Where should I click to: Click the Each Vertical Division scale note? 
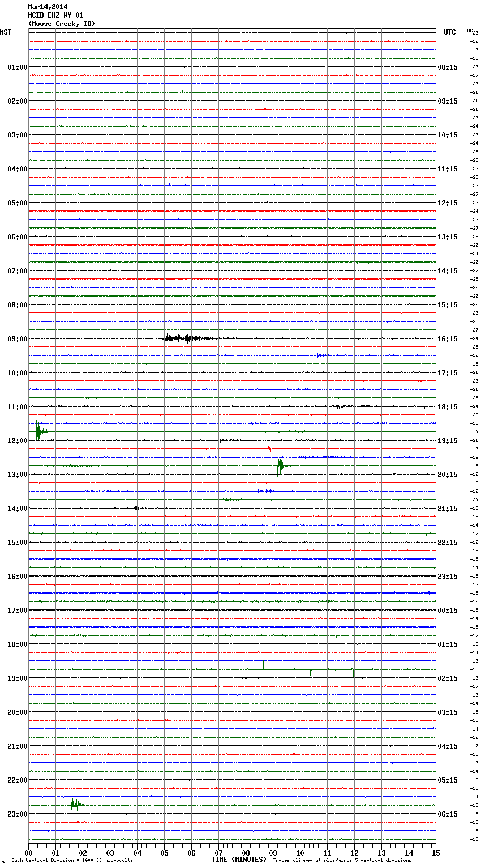pyautogui.click(x=72, y=861)
